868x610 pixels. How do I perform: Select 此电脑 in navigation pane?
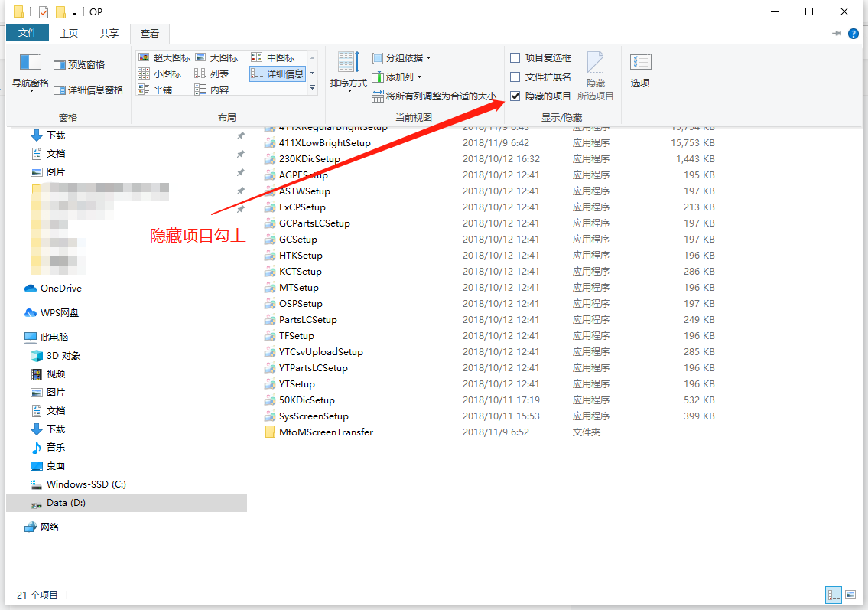pos(47,337)
